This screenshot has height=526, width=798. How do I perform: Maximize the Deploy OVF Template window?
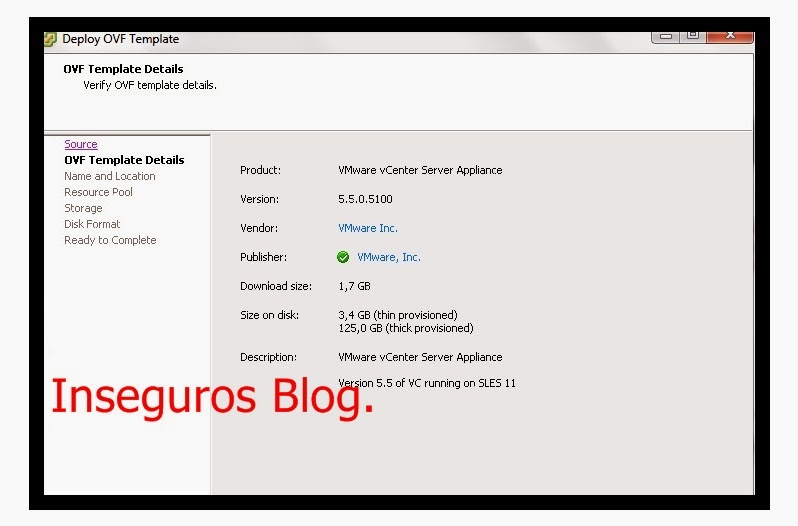click(x=693, y=36)
